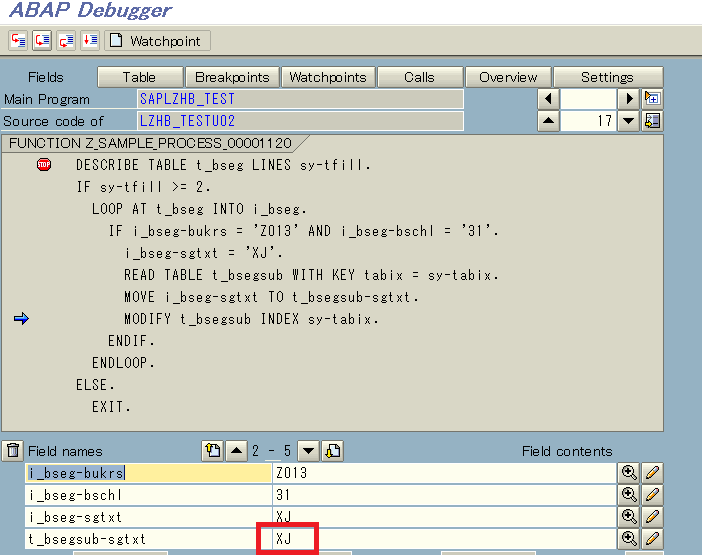Edit the i_bseg-bukrs field value

coord(652,473)
